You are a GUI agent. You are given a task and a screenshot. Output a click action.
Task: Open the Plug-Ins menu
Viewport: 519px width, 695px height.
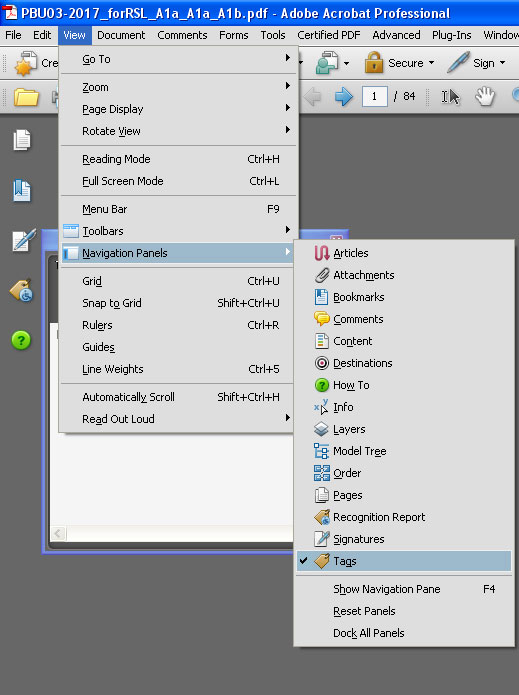click(452, 35)
